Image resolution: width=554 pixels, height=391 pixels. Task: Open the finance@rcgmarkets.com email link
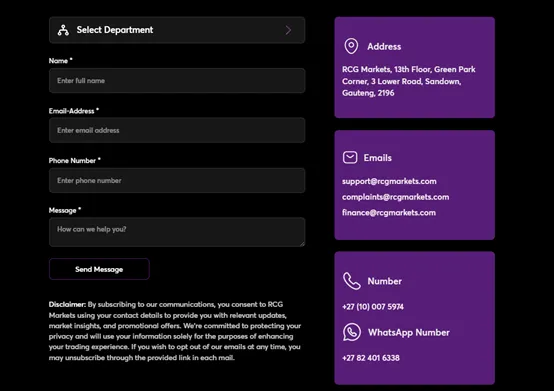tap(389, 213)
